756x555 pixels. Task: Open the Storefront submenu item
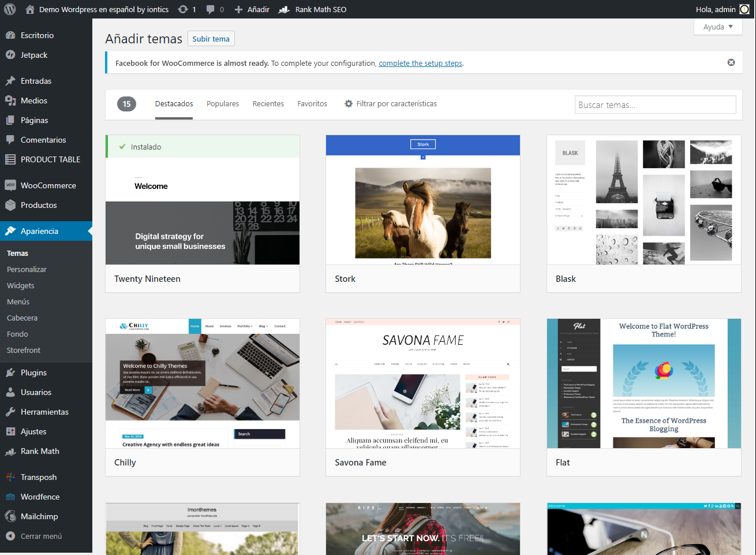pos(24,351)
